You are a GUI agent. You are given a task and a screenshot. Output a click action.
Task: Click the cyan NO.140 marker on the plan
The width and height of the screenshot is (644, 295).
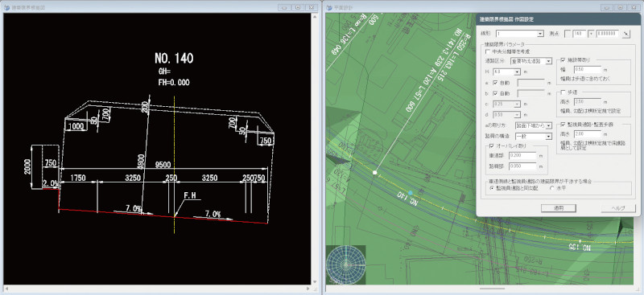(x=410, y=193)
